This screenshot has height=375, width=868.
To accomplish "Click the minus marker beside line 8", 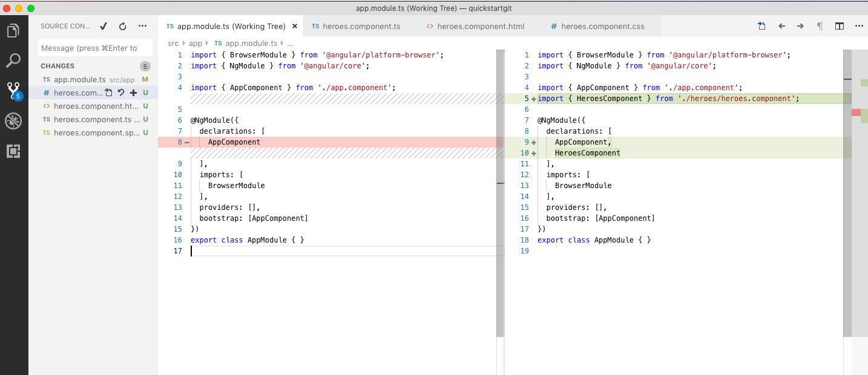I will [x=186, y=142].
